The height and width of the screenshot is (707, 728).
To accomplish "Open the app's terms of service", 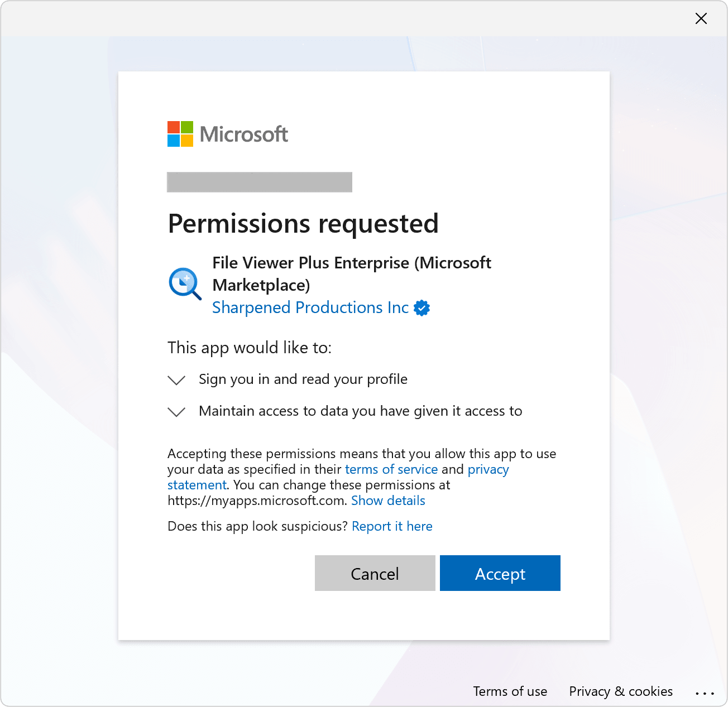I will click(391, 469).
